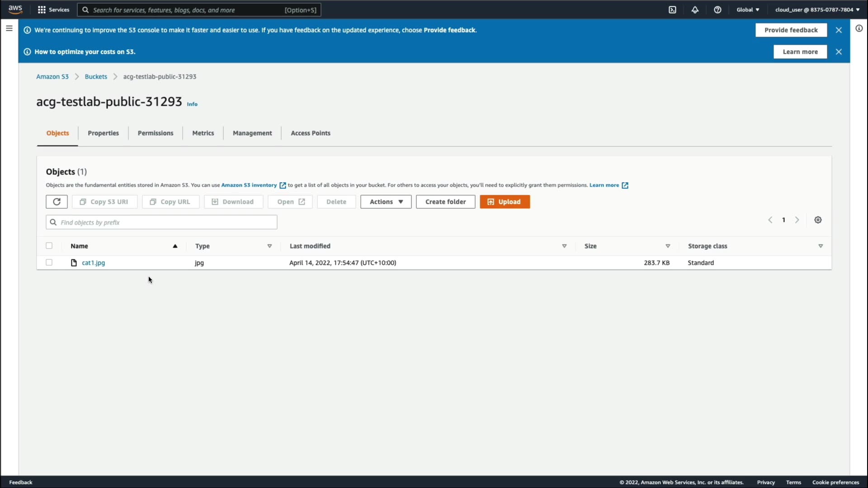Open the cat1.jpg object link

pos(93,263)
